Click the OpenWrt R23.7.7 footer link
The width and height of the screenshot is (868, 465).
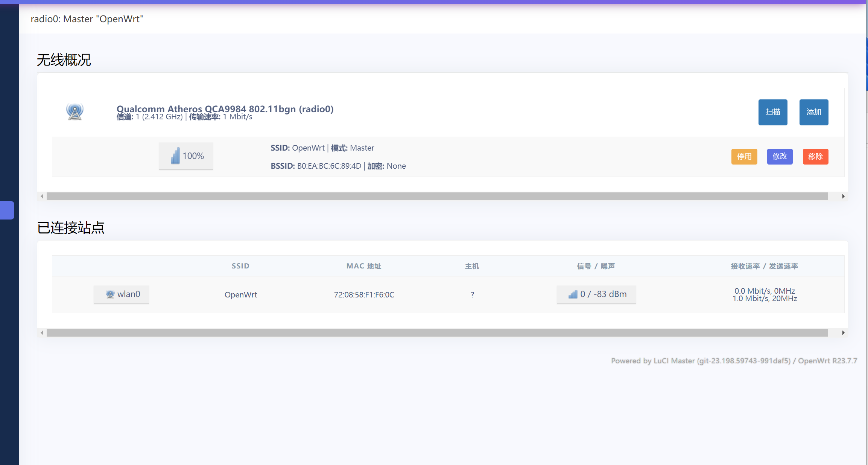[x=827, y=361]
